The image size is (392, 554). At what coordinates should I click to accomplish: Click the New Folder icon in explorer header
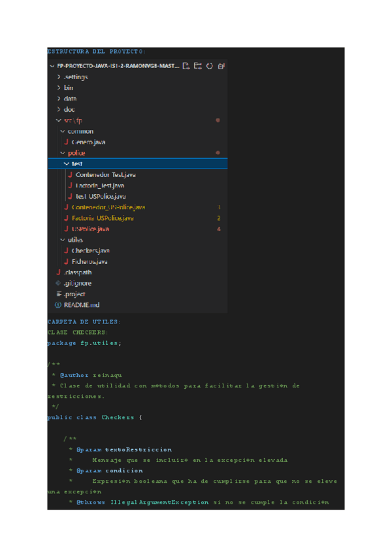(x=199, y=66)
